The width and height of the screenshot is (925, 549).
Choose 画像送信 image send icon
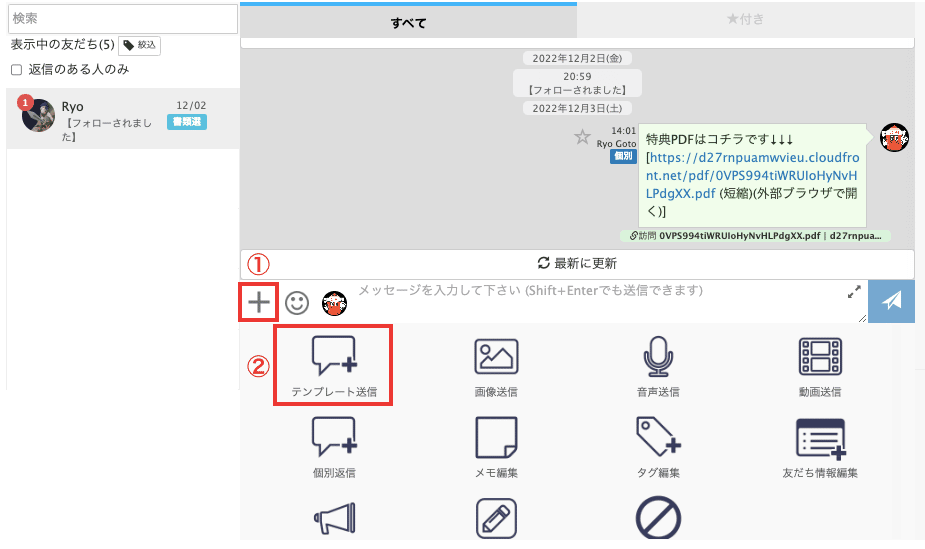point(496,366)
